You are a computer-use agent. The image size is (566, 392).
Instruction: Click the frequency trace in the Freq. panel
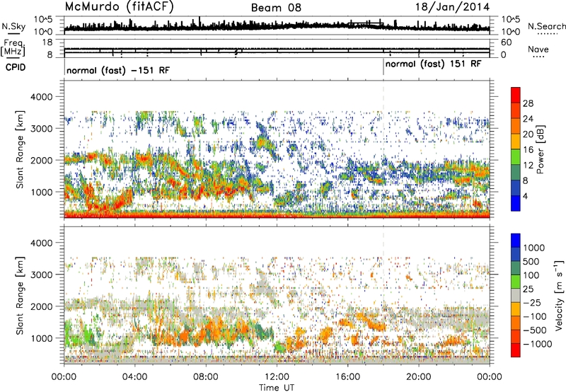pos(277,49)
